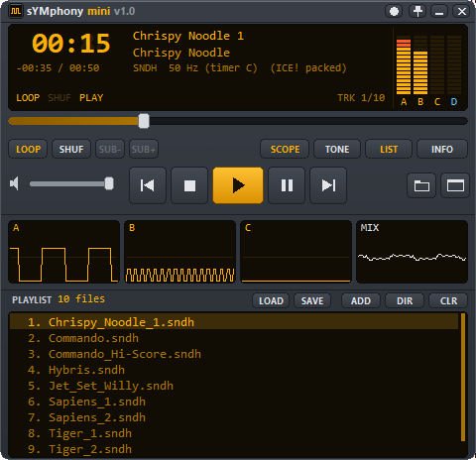
Task: Click ADD to add files
Action: pos(361,301)
